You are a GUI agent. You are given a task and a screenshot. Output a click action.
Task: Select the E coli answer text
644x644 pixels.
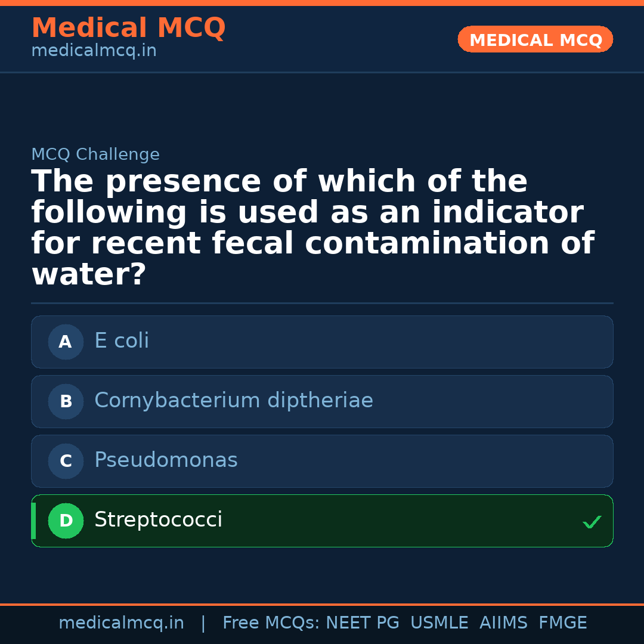[x=122, y=341]
